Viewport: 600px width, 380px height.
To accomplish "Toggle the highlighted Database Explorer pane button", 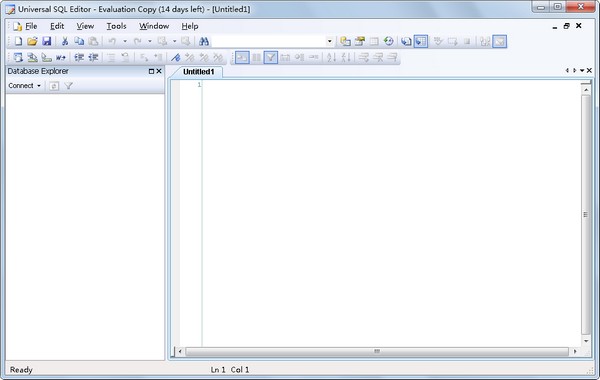I will 421,41.
